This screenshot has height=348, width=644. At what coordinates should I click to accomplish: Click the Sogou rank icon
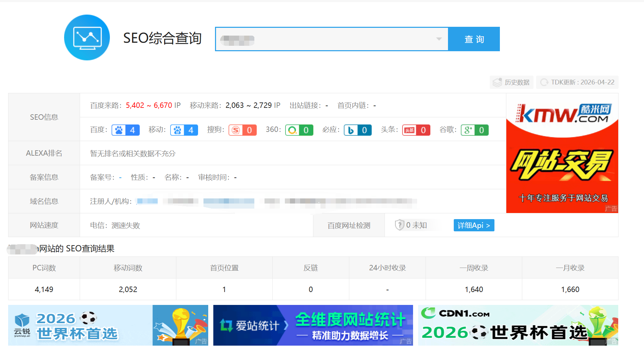[236, 130]
